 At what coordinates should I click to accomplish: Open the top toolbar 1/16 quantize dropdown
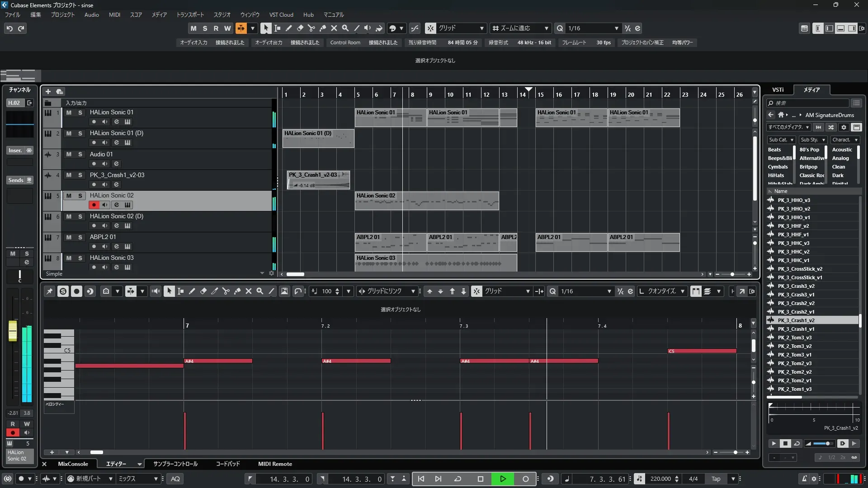(616, 28)
